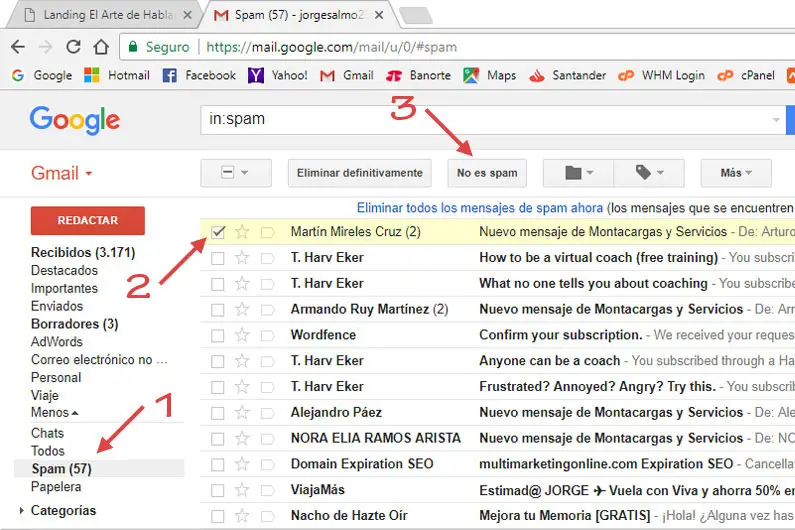Viewport: 795px width, 530px height.
Task: Open the Banorte bookmark
Action: pos(419,76)
